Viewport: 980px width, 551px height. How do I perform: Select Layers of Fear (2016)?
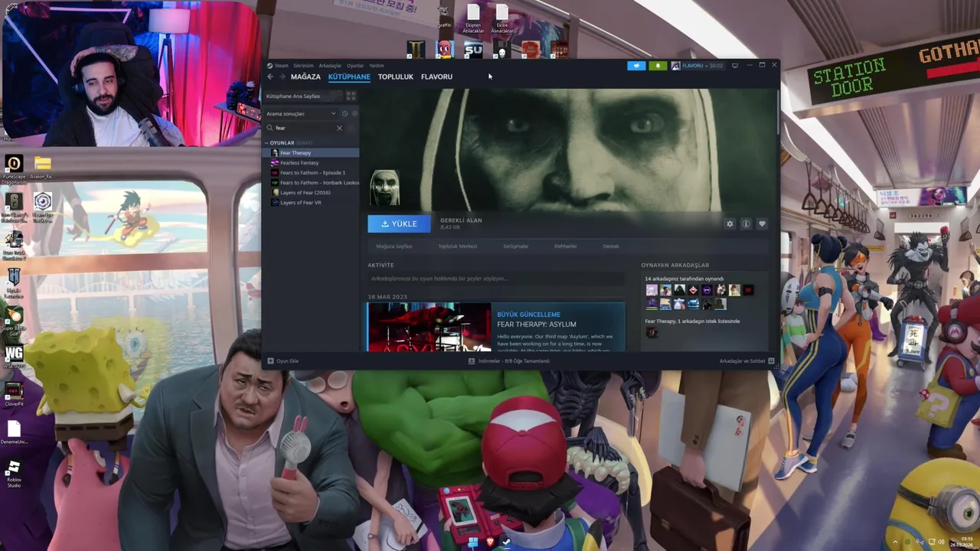click(x=311, y=193)
